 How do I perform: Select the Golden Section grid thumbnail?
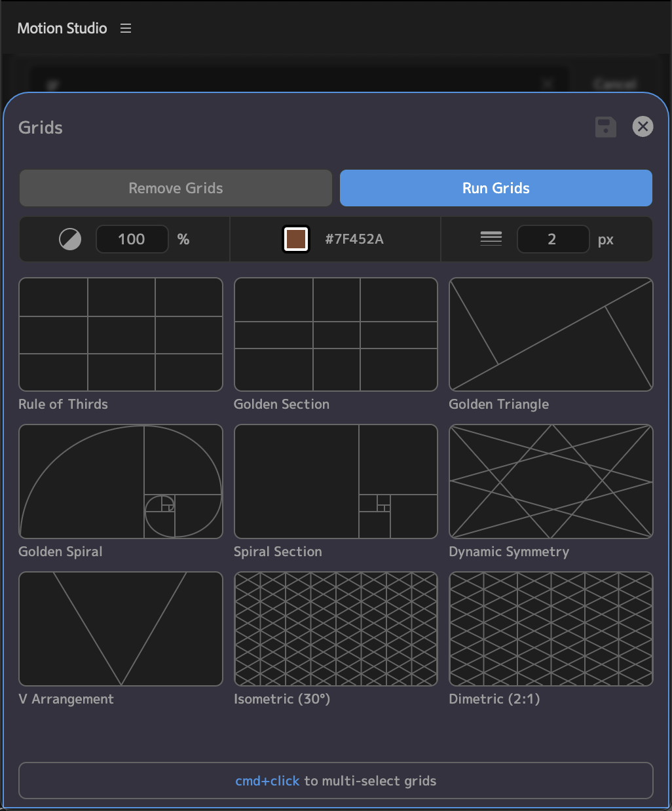pyautogui.click(x=336, y=334)
